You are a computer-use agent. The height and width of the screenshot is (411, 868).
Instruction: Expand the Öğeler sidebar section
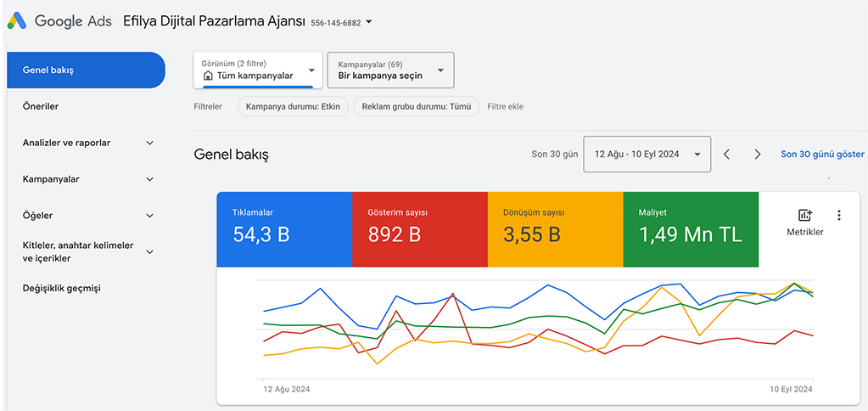149,216
